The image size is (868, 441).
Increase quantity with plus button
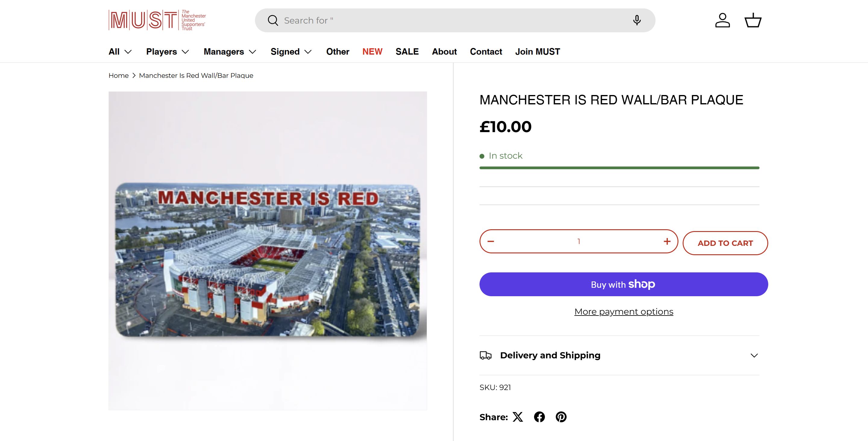(667, 241)
